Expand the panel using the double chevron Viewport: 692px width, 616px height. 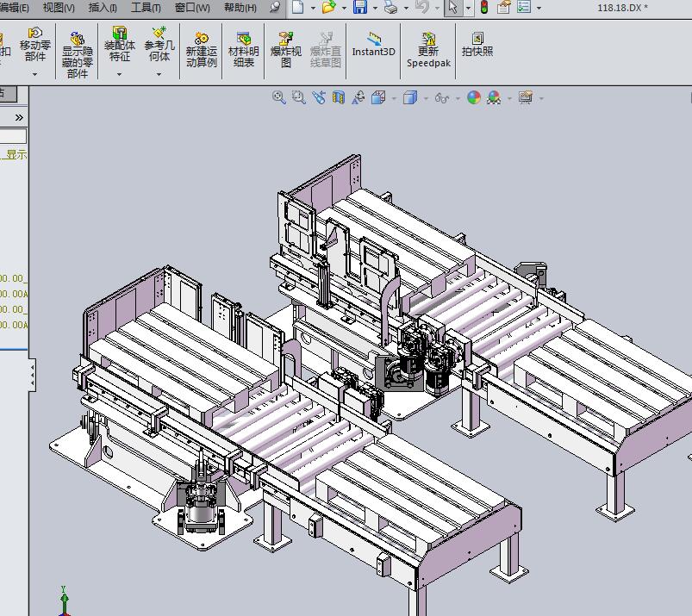19,117
